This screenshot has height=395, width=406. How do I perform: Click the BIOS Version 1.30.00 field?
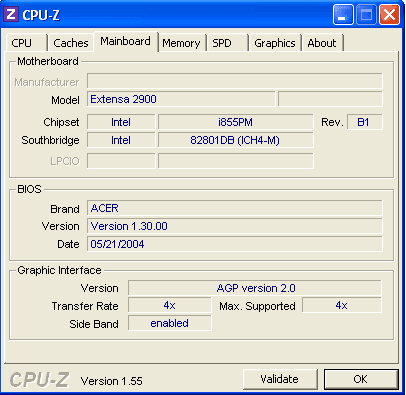(x=235, y=226)
